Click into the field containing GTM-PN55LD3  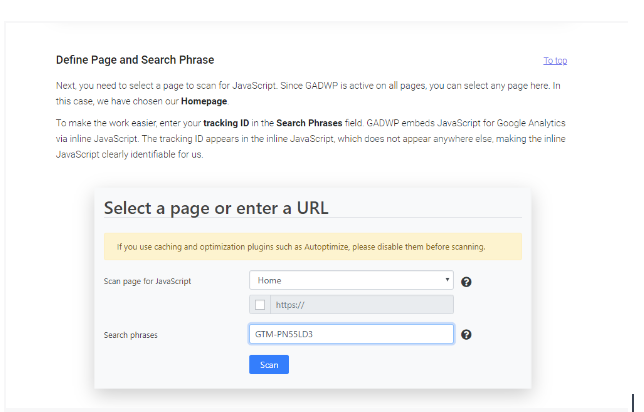click(x=351, y=334)
